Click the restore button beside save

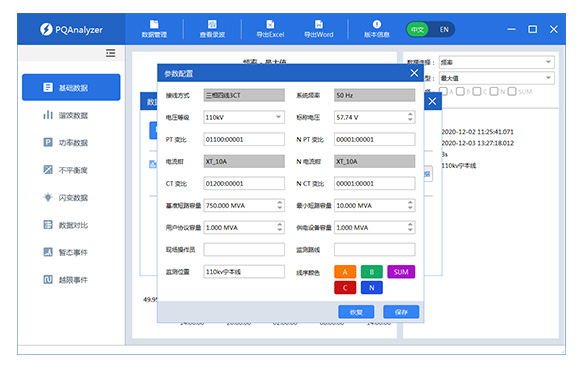tap(356, 312)
